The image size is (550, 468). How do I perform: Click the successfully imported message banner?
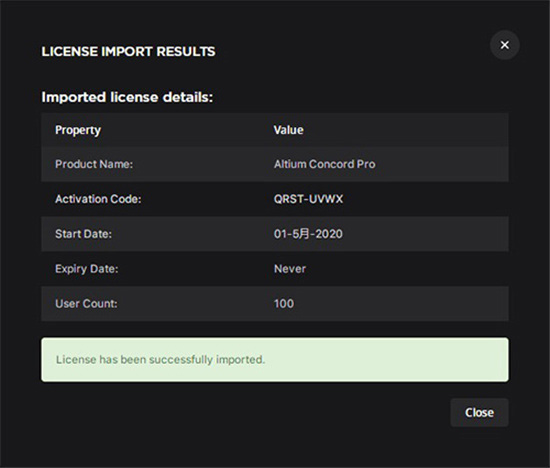[275, 360]
